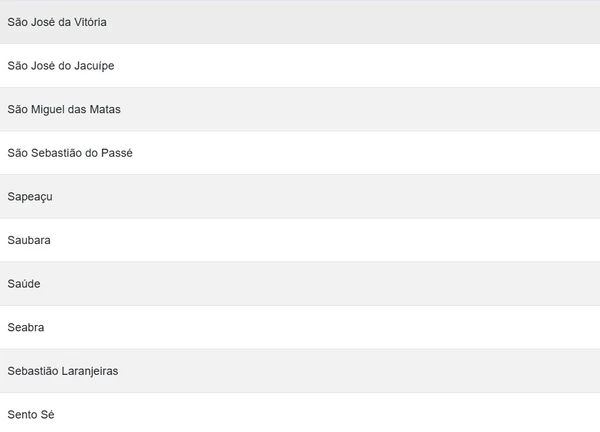Viewport: 600px width, 432px height.
Task: Pick the Saúde municipality entry
Action: point(25,284)
